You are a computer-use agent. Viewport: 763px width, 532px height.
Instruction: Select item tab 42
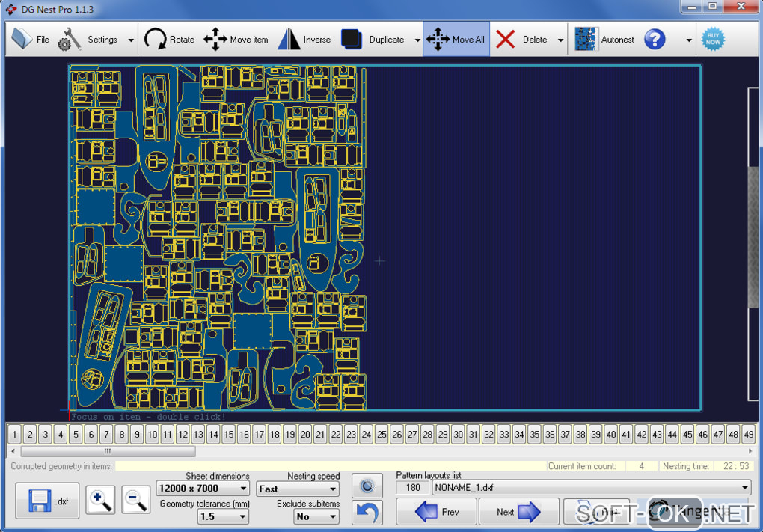click(x=642, y=434)
